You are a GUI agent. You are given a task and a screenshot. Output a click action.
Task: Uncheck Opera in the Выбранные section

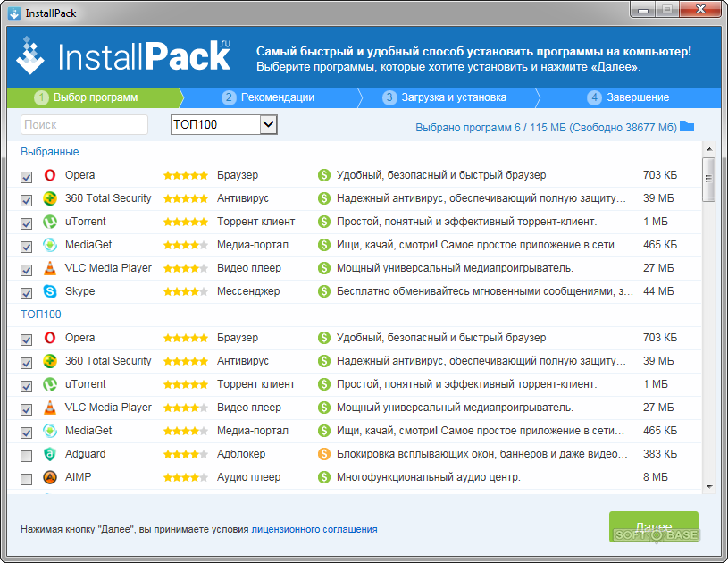pos(27,177)
